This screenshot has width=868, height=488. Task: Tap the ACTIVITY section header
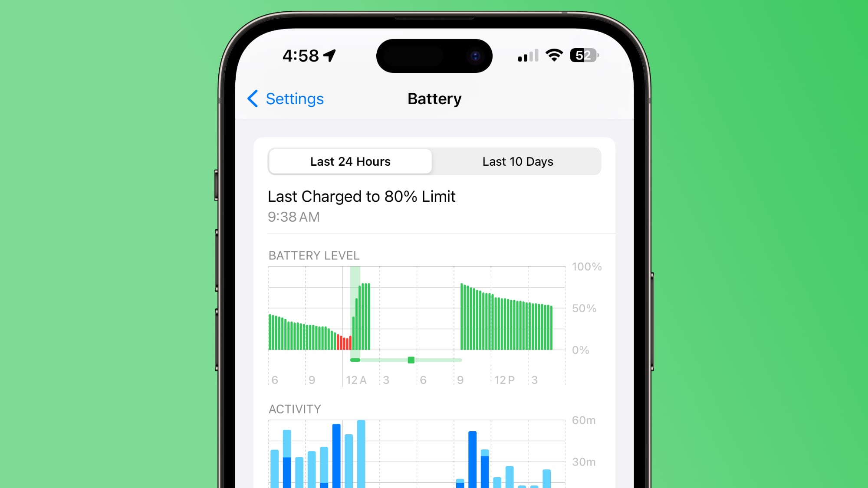pos(295,409)
